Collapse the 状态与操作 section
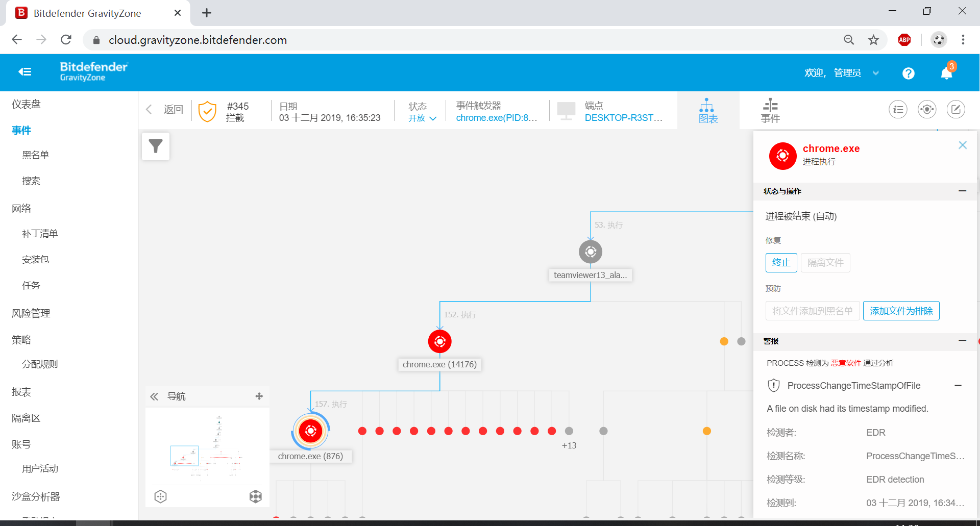The width and height of the screenshot is (980, 526). point(963,191)
